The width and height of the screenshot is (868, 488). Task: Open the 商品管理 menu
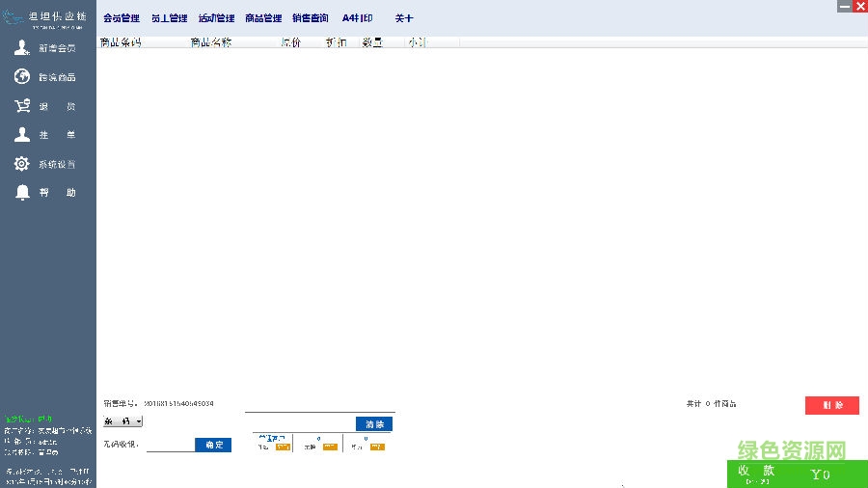click(x=263, y=18)
